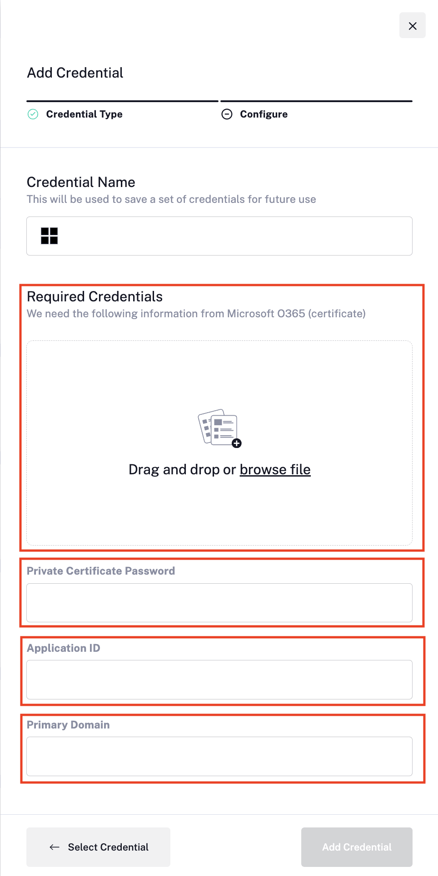Click the progress bar above Credential Type
The width and height of the screenshot is (438, 876).
(122, 101)
